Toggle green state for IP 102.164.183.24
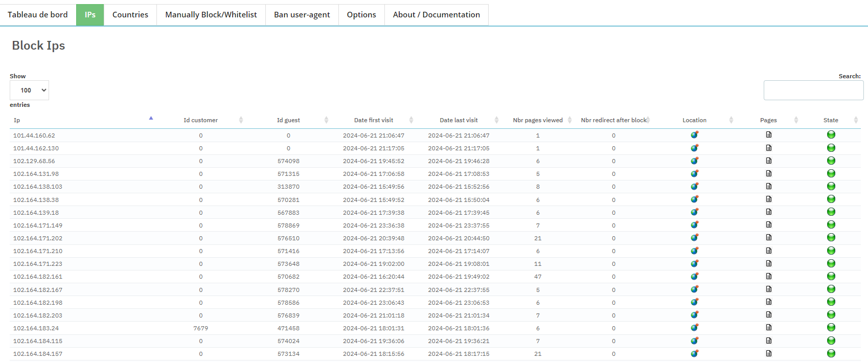868x362 pixels. coord(831,327)
